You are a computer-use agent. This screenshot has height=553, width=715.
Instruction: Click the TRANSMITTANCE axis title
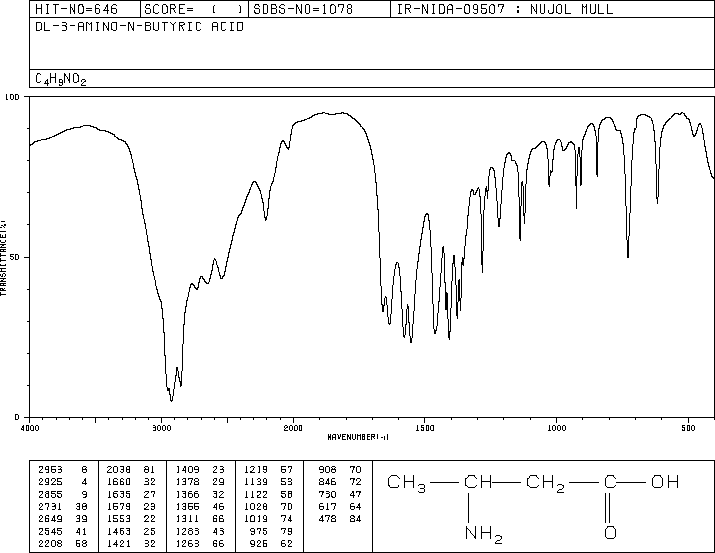3,258
